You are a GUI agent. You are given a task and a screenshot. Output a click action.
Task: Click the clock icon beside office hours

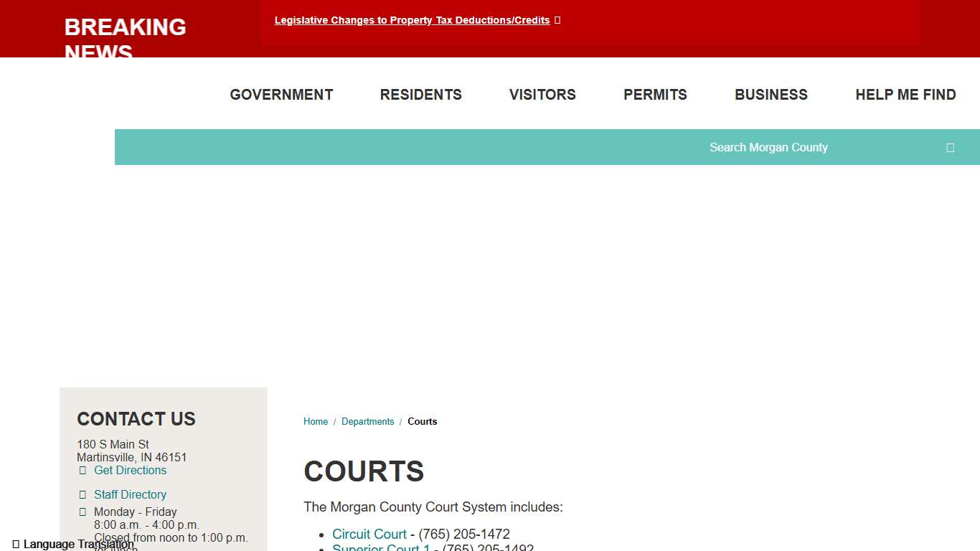[x=83, y=512]
